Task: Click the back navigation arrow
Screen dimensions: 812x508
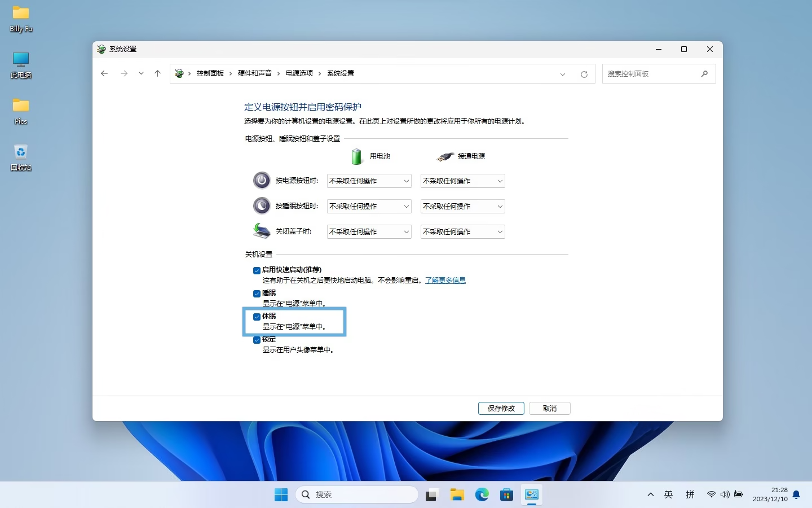Action: tap(104, 73)
